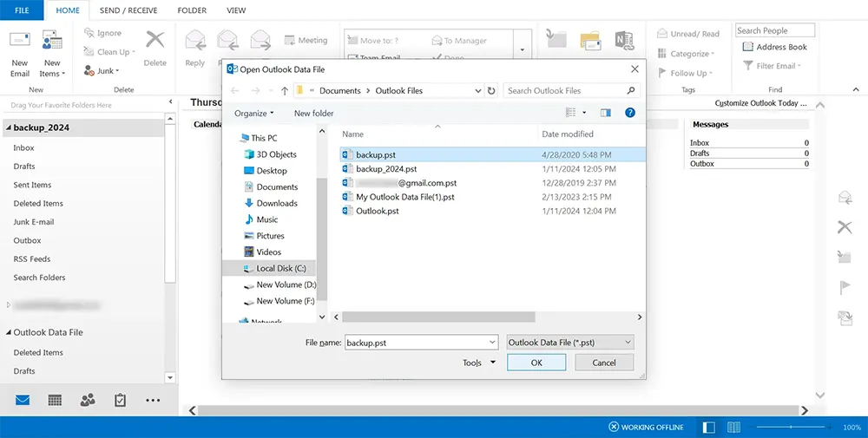
Task: Select Normal view button in status bar
Action: (708, 427)
